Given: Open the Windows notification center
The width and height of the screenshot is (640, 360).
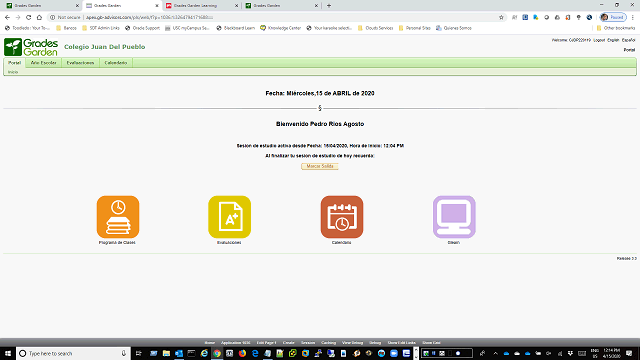Looking at the screenshot, I should click(629, 353).
